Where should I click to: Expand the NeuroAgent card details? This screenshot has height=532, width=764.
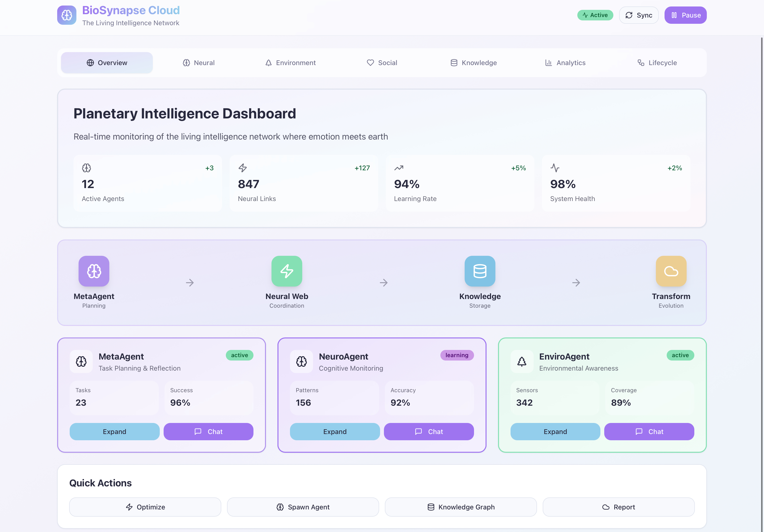(x=335, y=432)
